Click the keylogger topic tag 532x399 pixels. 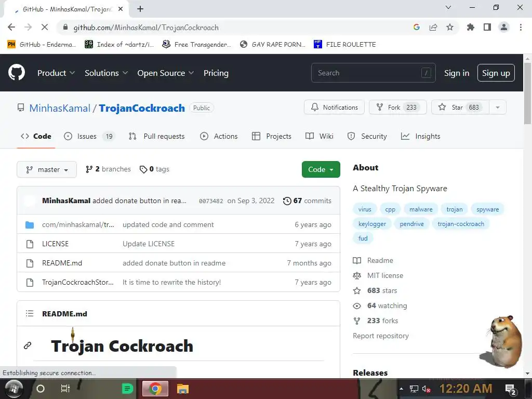click(372, 224)
